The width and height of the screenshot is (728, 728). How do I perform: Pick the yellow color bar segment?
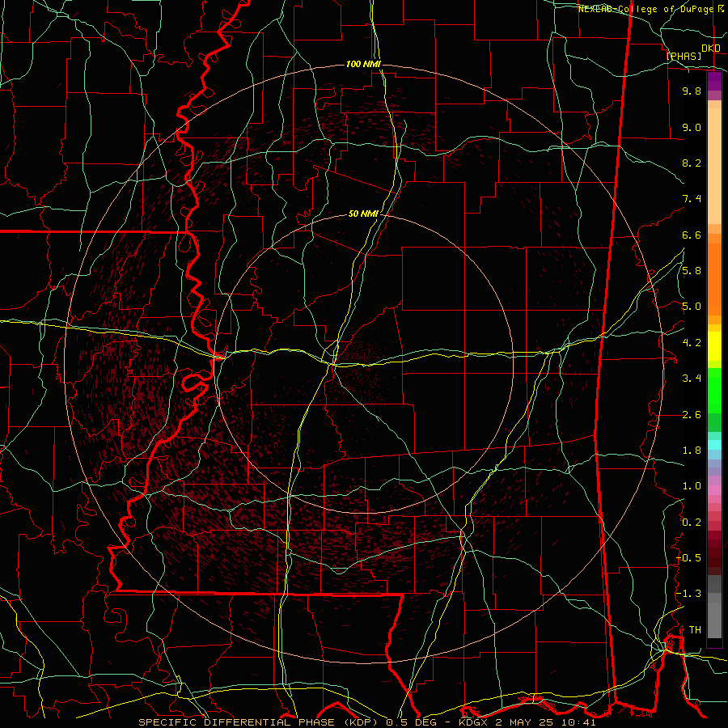pyautogui.click(x=714, y=346)
